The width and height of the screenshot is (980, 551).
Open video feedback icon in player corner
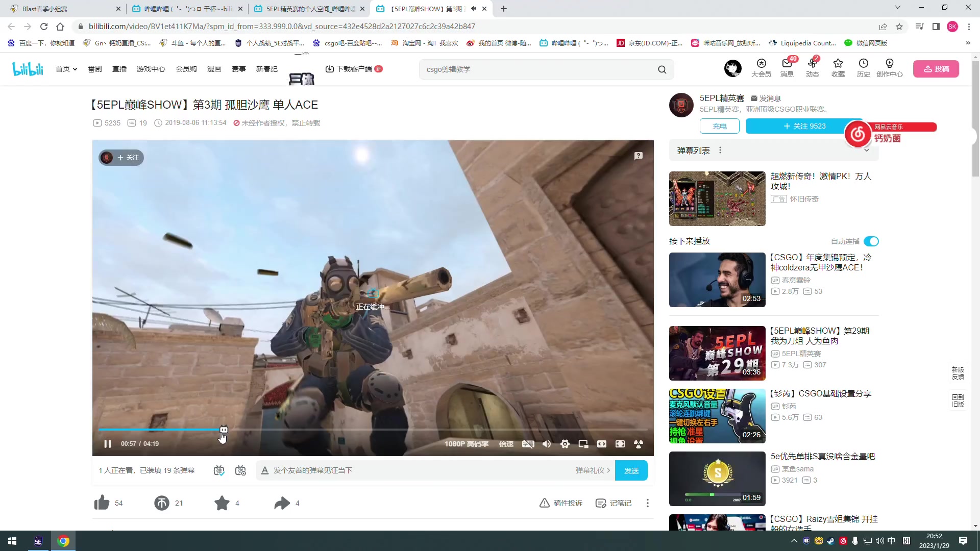[x=639, y=156]
